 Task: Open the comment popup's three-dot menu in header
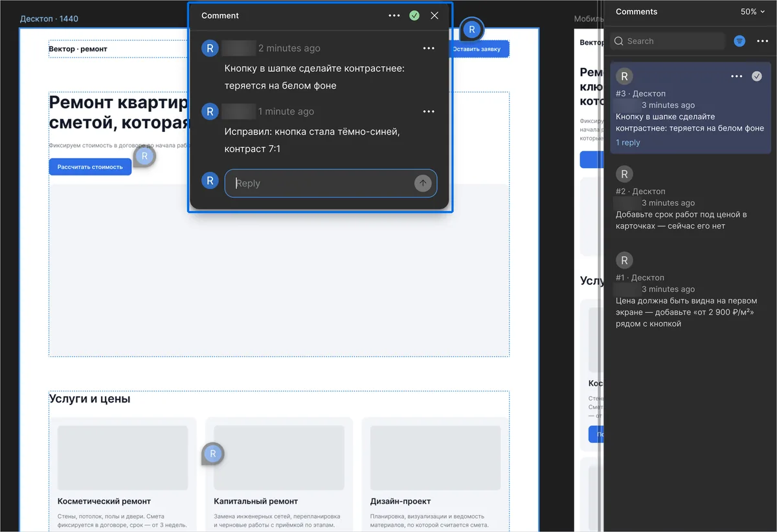(394, 16)
